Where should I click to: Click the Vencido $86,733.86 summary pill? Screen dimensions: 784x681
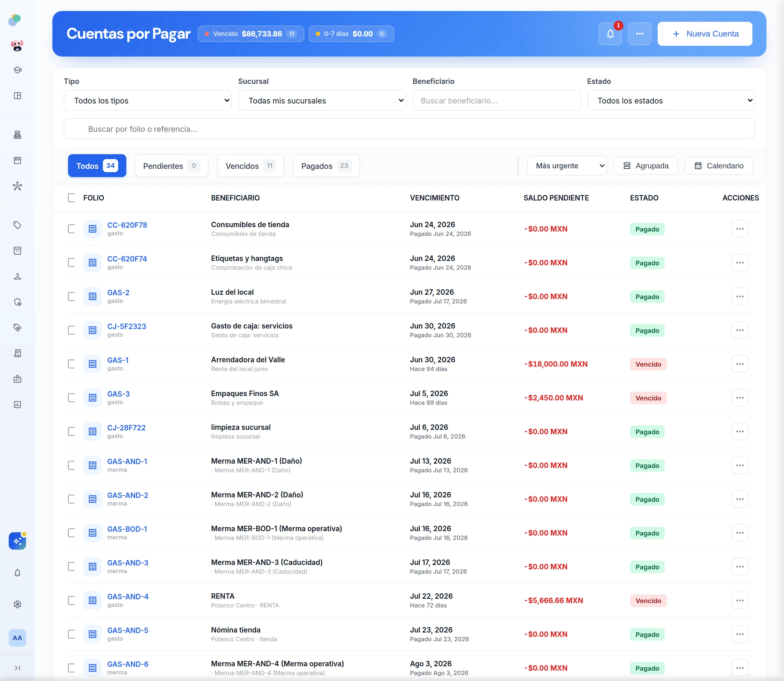click(251, 34)
